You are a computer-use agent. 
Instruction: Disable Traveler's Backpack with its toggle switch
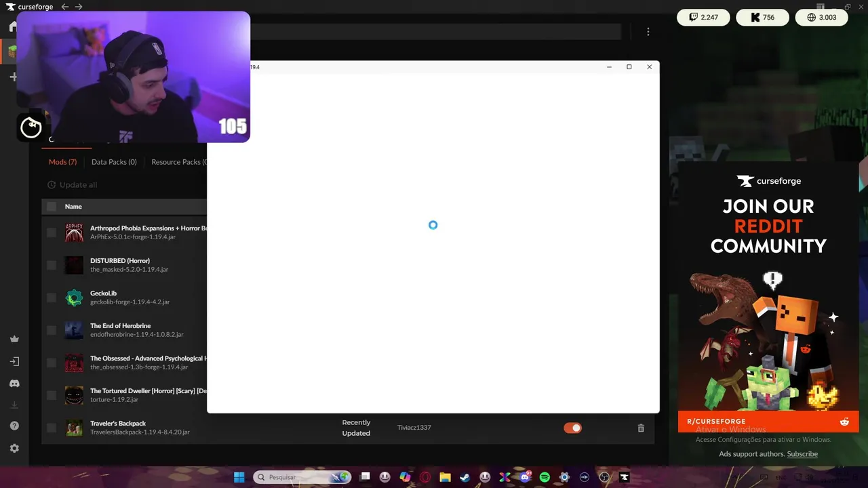[x=572, y=428]
